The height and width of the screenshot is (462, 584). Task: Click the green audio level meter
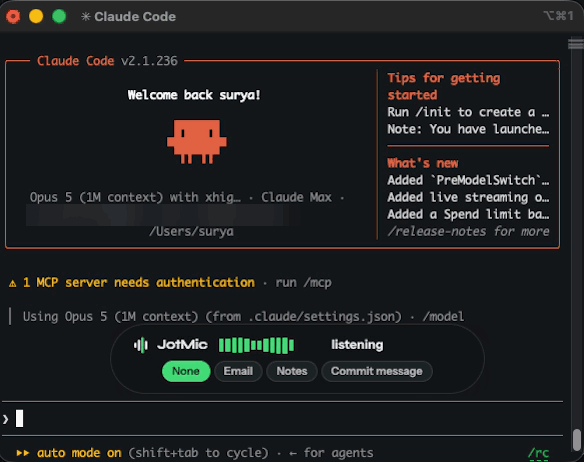[x=256, y=345]
